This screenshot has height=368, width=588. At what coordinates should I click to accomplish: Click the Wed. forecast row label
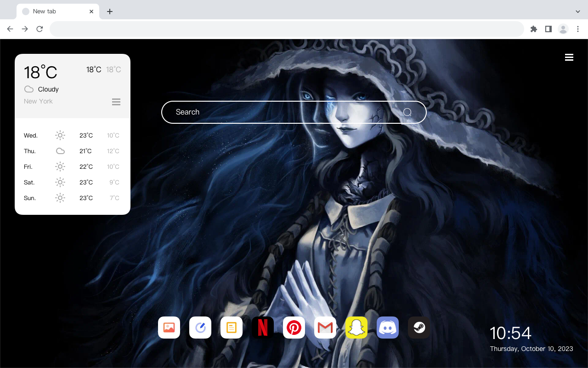31,135
